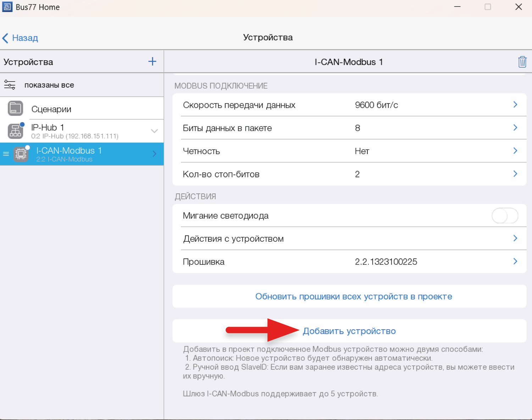Image resolution: width=532 pixels, height=420 pixels.
Task: Select the Сценарии item in device list
Action: tap(51, 109)
